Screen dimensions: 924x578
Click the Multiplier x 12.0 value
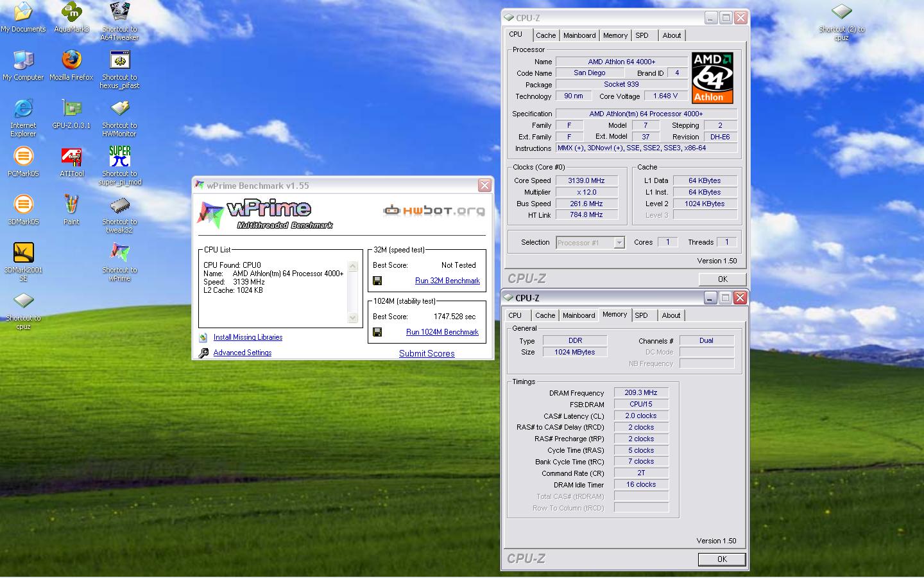586,192
